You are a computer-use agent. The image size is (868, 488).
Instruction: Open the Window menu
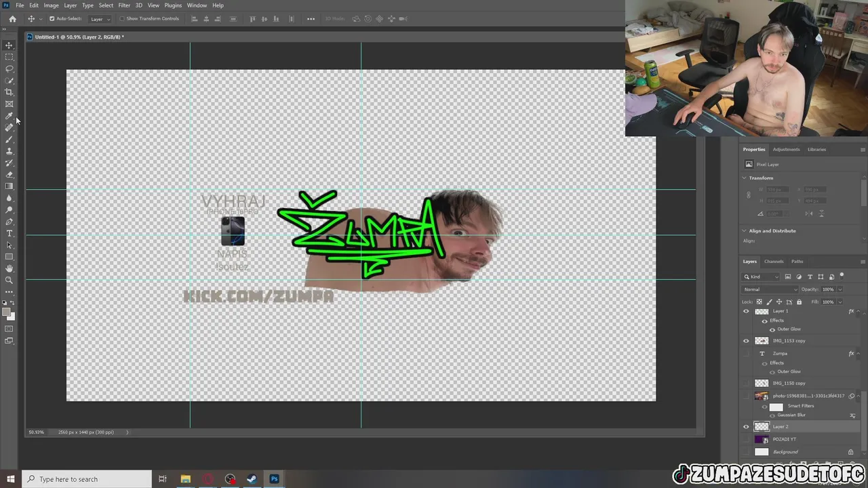pyautogui.click(x=197, y=5)
